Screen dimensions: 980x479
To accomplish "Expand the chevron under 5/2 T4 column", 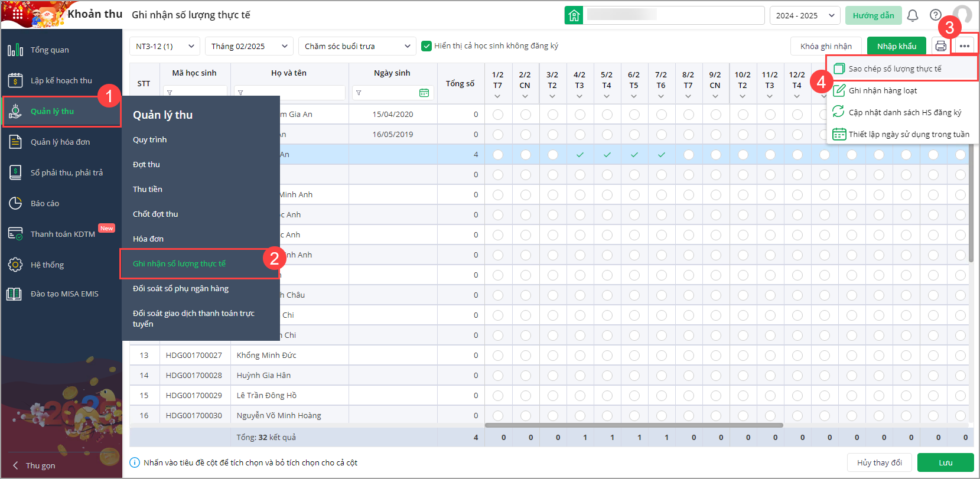I will (607, 96).
